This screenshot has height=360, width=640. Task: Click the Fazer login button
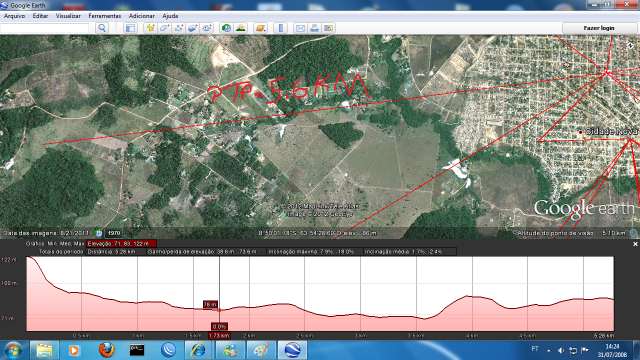[x=599, y=28]
